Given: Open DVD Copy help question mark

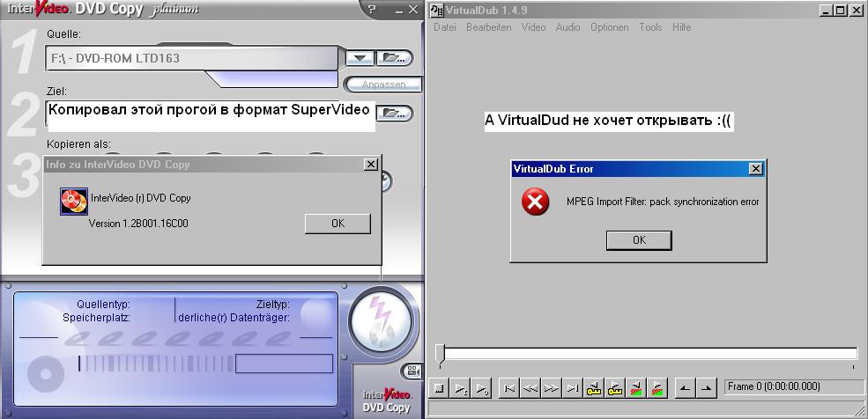Looking at the screenshot, I should coord(372,9).
